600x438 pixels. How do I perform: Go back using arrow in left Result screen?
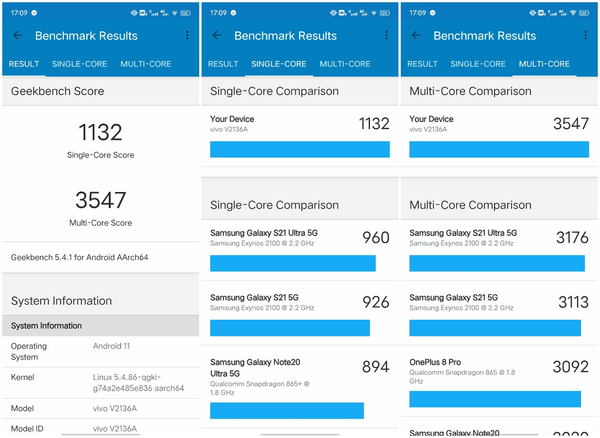[18, 36]
